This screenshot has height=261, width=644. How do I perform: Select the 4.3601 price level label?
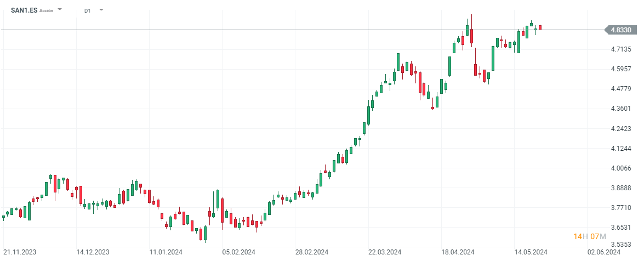click(620, 109)
